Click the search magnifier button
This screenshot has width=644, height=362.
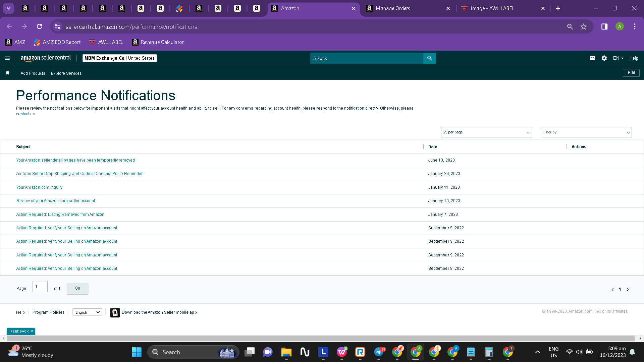click(429, 58)
